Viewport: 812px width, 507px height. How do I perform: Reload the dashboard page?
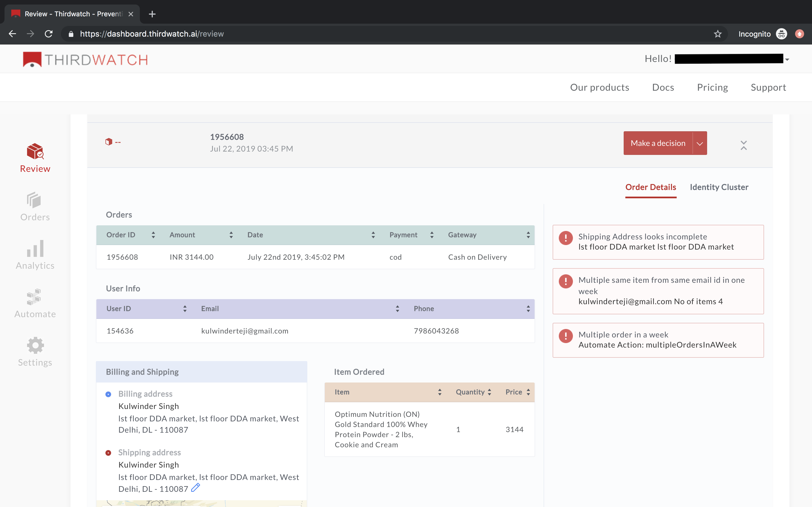tap(49, 34)
